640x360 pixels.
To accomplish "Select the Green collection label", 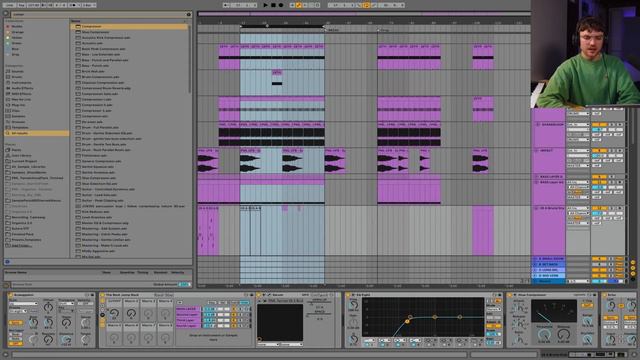I will coord(17,43).
